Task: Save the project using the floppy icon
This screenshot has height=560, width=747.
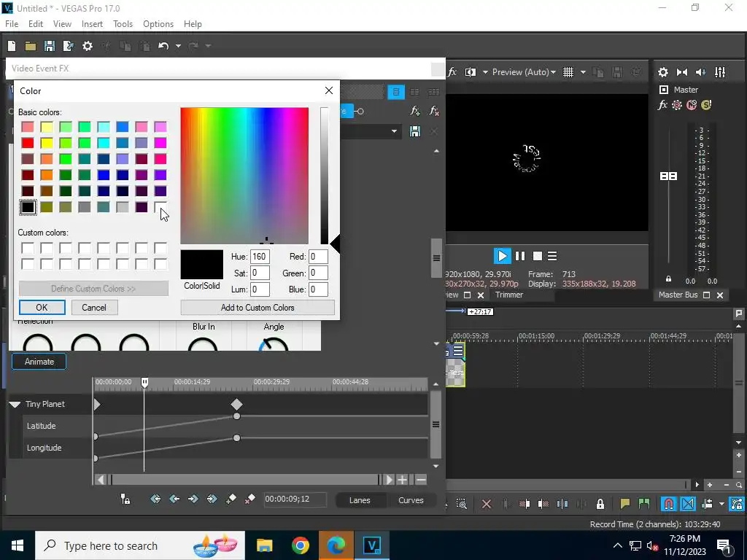Action: (x=49, y=46)
